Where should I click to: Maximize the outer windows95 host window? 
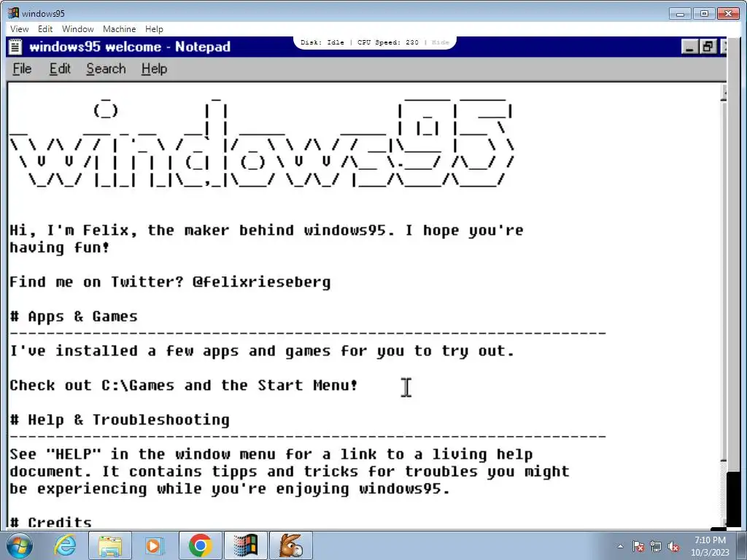[x=704, y=13]
